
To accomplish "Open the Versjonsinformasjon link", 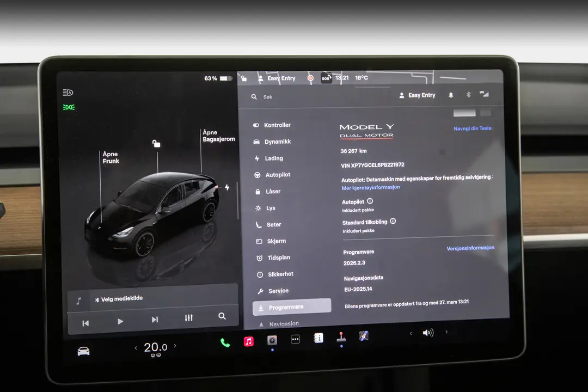I will (470, 248).
